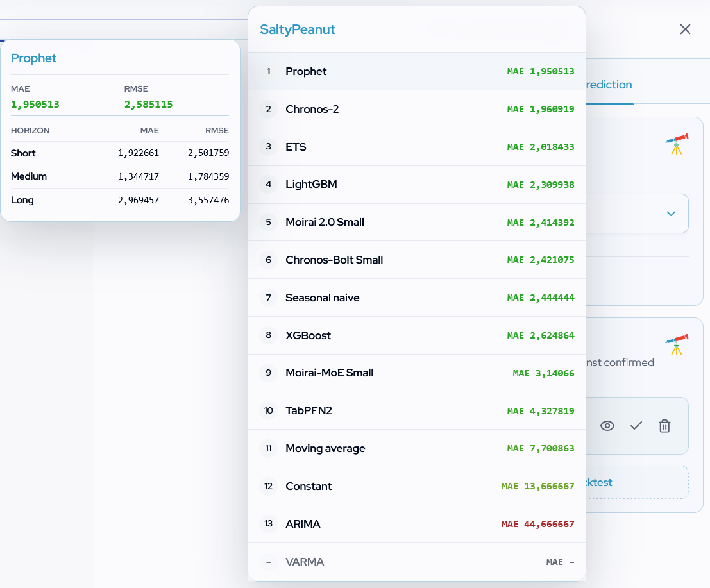Click the Short RMSE value 2,501759
Viewport: 710px width, 588px height.
pos(208,153)
